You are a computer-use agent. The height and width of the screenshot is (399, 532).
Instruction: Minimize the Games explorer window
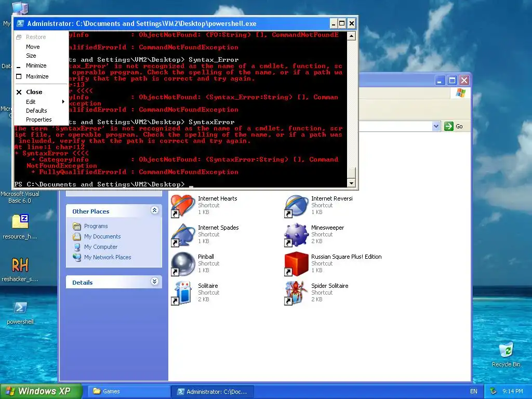(x=440, y=81)
